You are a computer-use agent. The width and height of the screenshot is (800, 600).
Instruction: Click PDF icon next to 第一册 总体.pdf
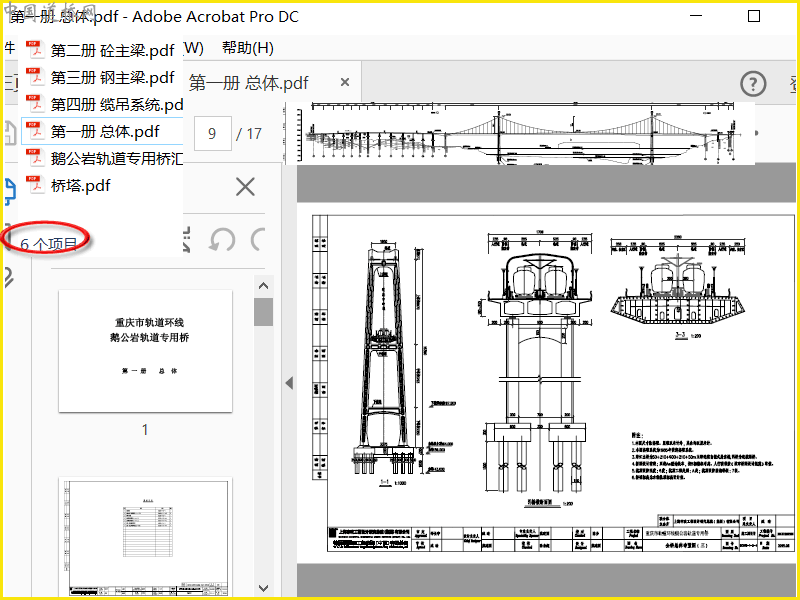[35, 131]
